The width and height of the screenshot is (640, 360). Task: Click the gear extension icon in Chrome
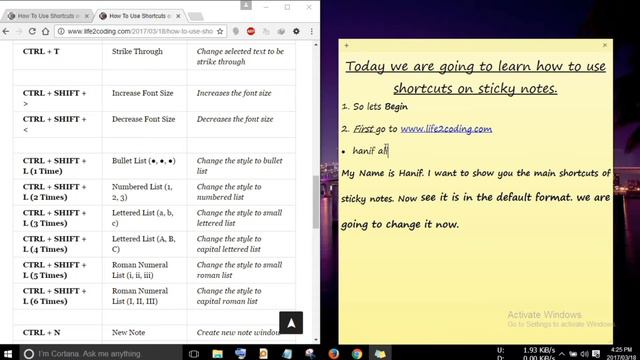pyautogui.click(x=296, y=31)
